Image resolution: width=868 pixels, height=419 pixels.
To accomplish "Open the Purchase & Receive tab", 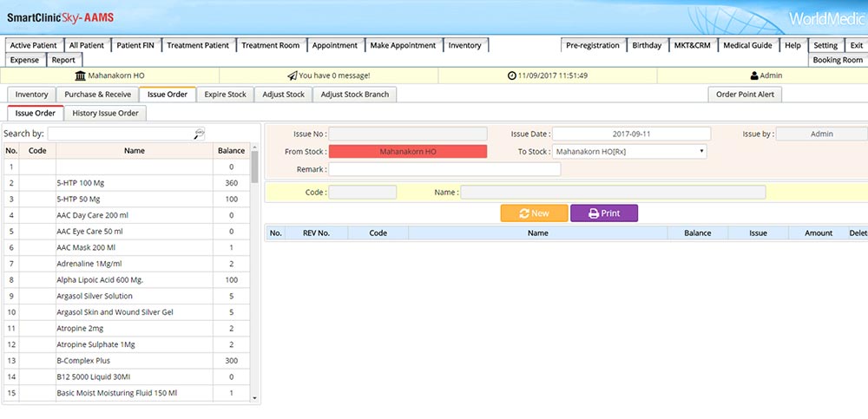I will click(x=98, y=95).
